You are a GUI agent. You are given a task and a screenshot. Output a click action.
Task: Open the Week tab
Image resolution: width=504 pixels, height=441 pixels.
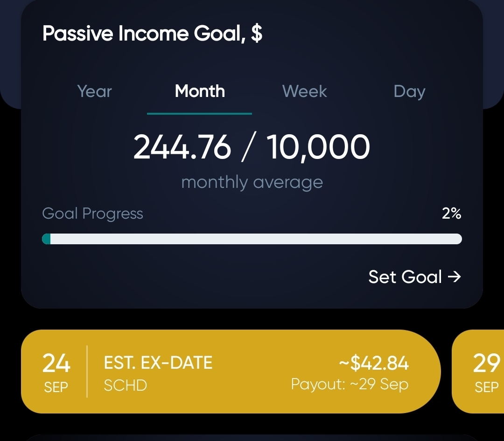point(304,91)
